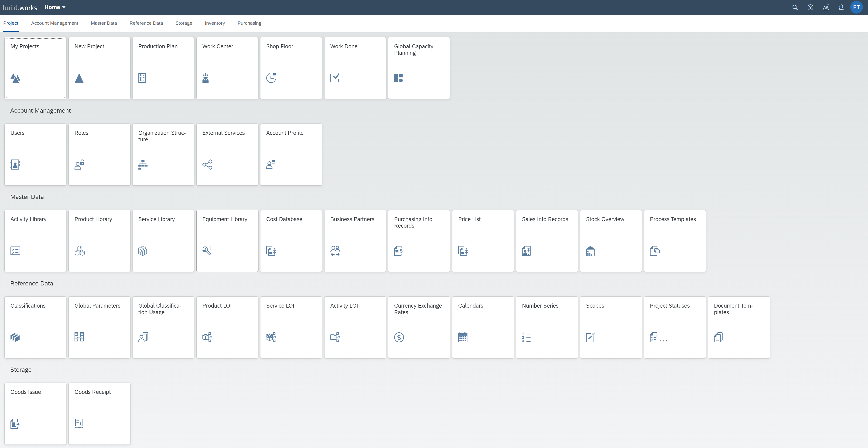Viewport: 868px width, 448px height.
Task: Open the Scopes tile
Action: [x=611, y=327]
